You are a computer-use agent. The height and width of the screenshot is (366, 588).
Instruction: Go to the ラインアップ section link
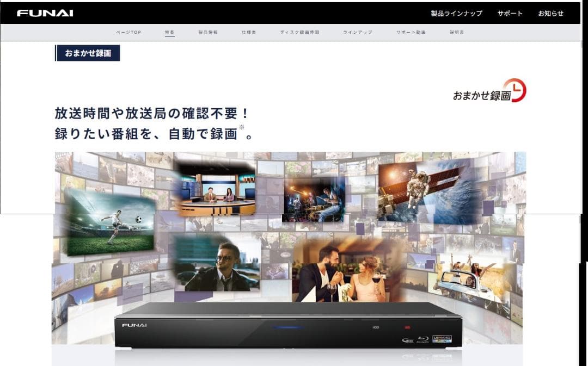coord(358,33)
